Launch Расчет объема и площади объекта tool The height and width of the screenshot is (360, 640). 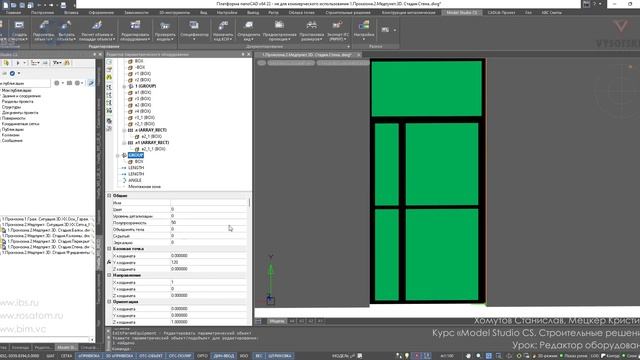[97, 31]
